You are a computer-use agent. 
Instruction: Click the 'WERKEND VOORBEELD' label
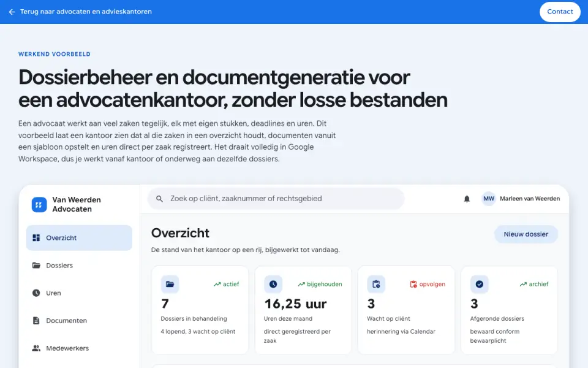55,54
